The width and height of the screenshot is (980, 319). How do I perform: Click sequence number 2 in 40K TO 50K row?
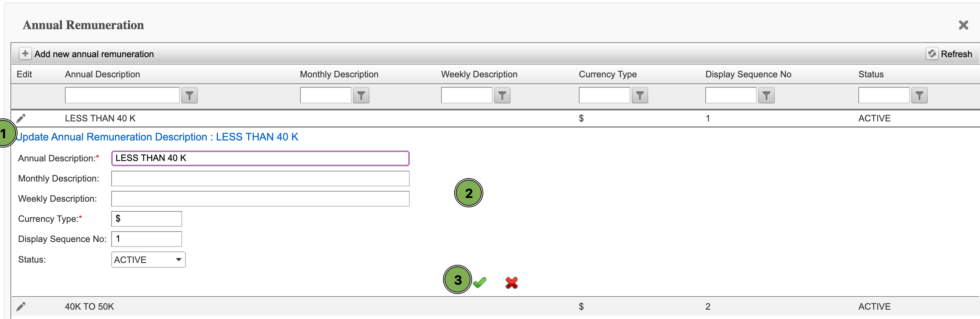click(x=708, y=306)
